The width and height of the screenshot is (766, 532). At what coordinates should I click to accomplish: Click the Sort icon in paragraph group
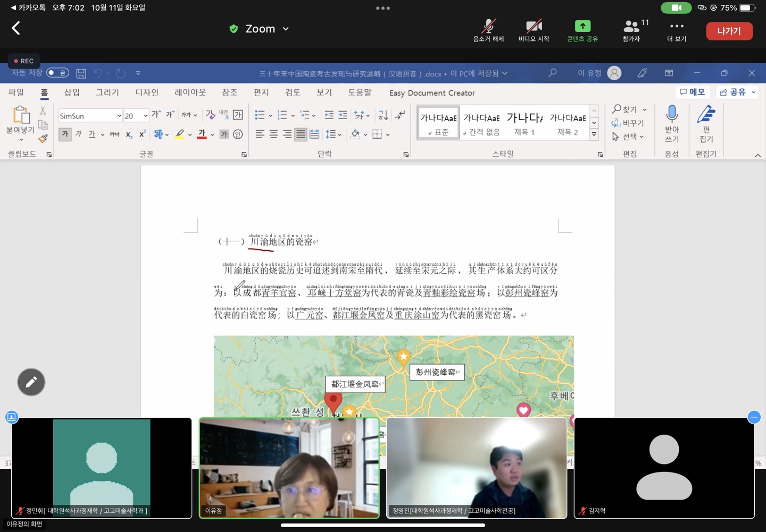(383, 115)
